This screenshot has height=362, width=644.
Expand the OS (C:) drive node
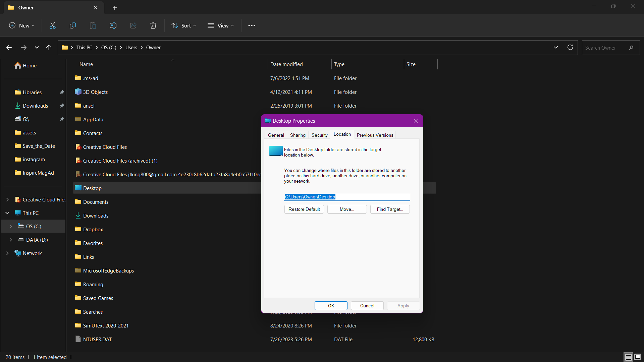11,227
